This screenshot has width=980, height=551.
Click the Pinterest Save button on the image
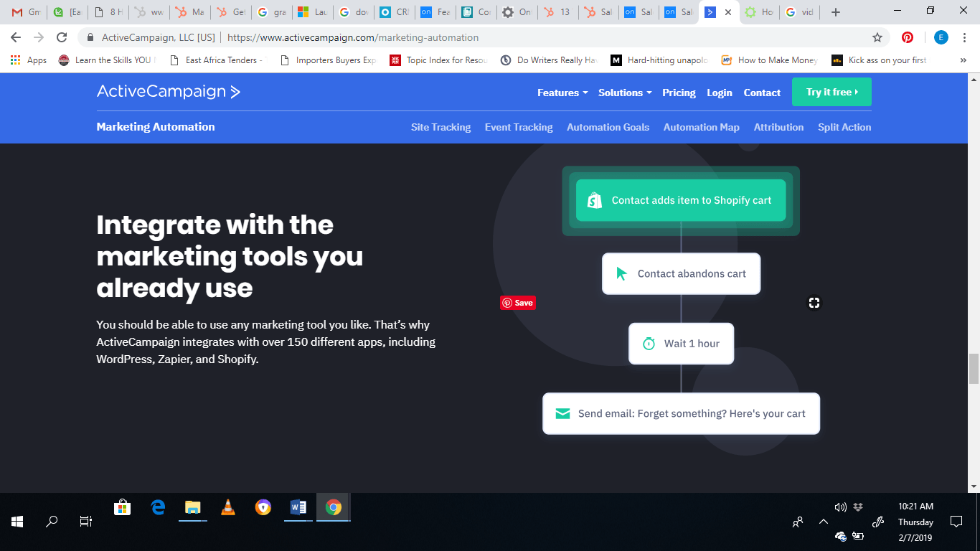click(518, 303)
